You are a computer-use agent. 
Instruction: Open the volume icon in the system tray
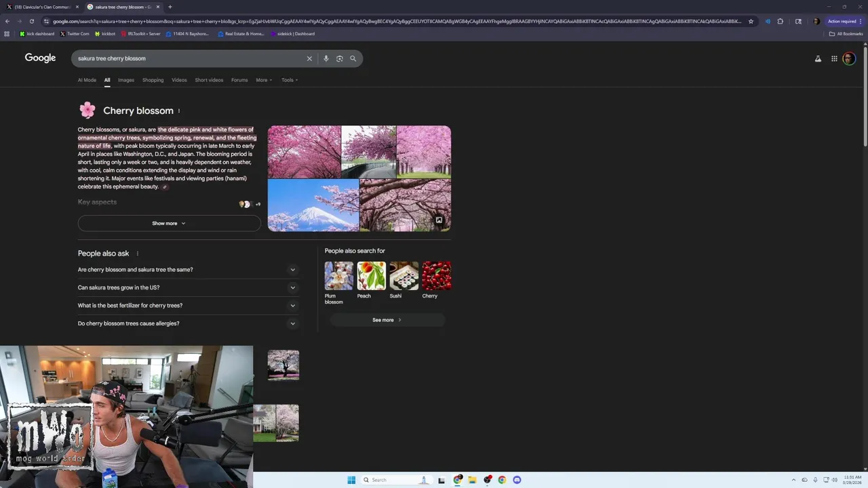pyautogui.click(x=834, y=480)
